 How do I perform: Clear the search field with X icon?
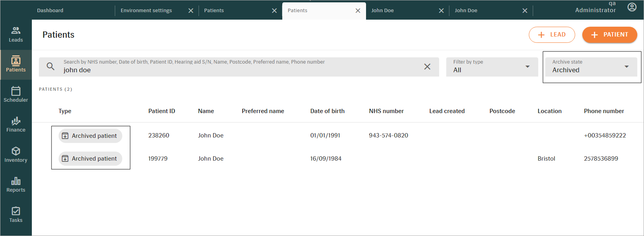(x=427, y=67)
